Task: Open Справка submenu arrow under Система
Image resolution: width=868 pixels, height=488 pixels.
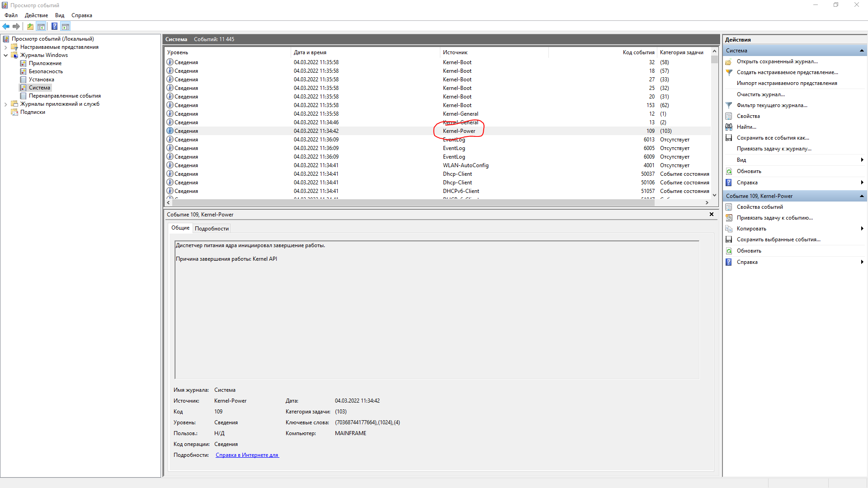Action: tap(862, 183)
